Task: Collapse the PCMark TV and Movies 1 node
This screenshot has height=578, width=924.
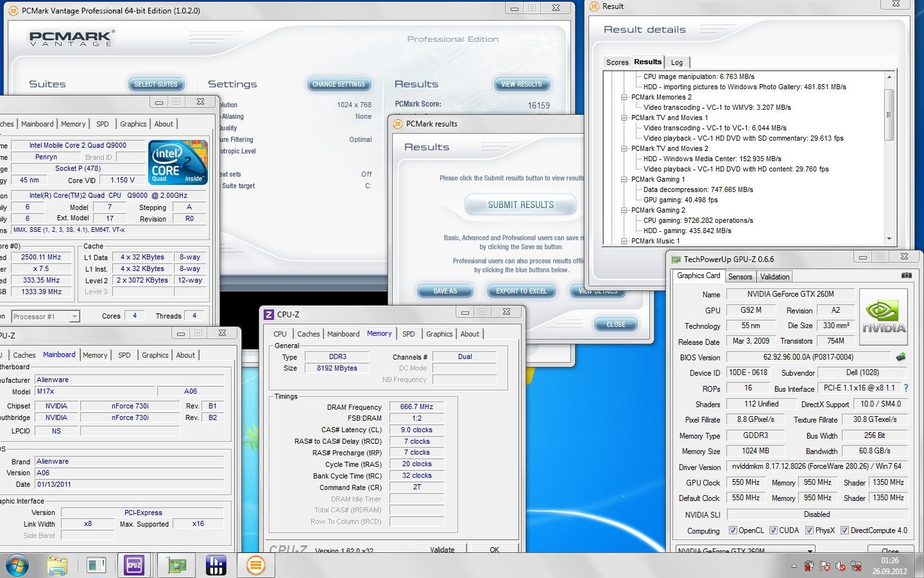Action: (x=624, y=118)
